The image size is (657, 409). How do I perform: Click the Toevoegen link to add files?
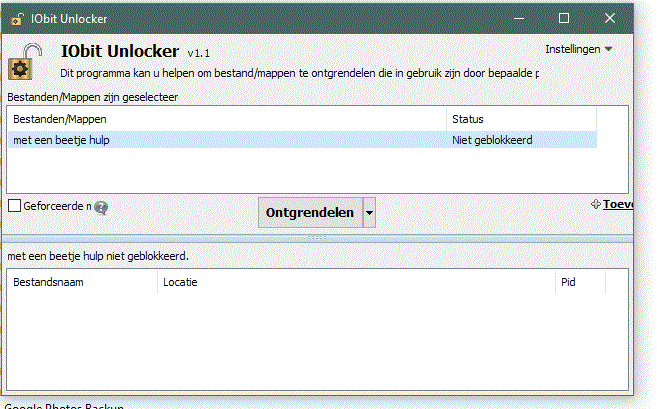pyautogui.click(x=616, y=204)
